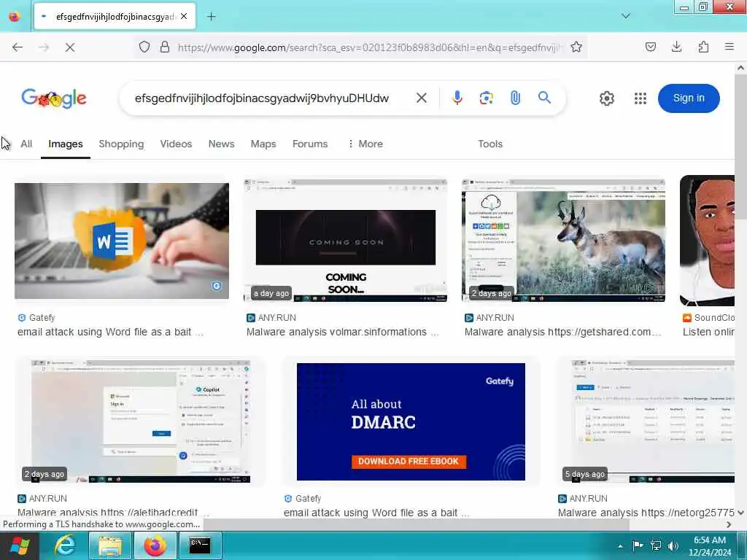
Task: Switch to the Shopping tab
Action: coord(122,144)
